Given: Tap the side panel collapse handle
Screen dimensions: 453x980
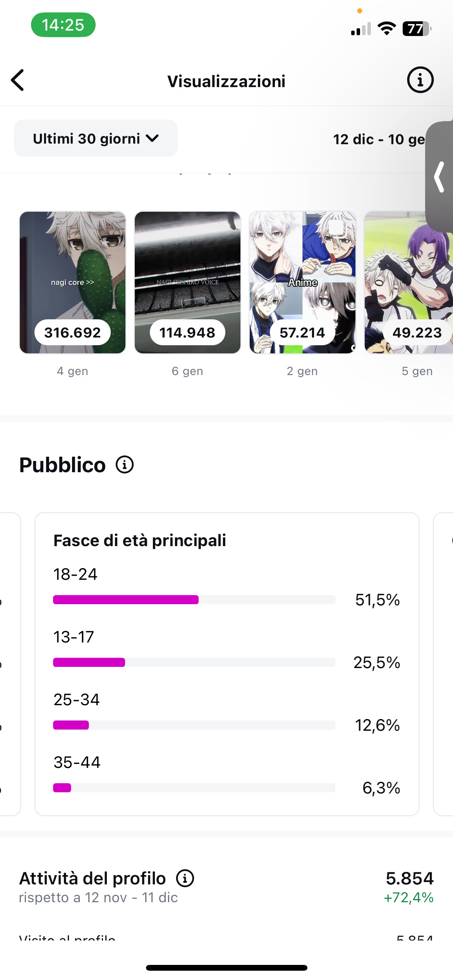Looking at the screenshot, I should [439, 177].
